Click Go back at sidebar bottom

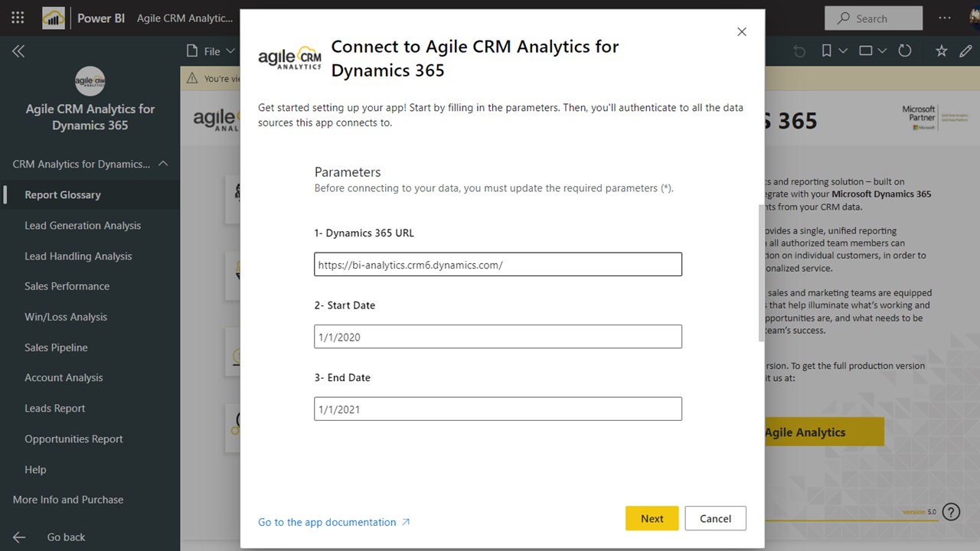coord(66,537)
